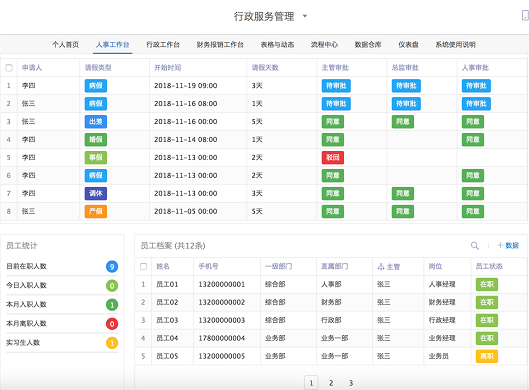529x390 pixels.
Task: Click the 请假类型 column header
Action: click(x=98, y=68)
